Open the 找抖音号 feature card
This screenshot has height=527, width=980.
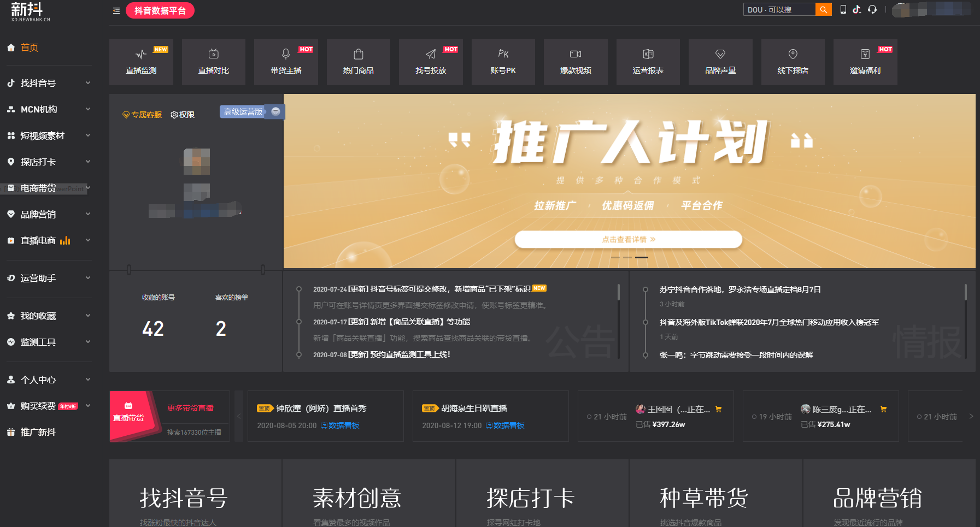(x=195, y=493)
